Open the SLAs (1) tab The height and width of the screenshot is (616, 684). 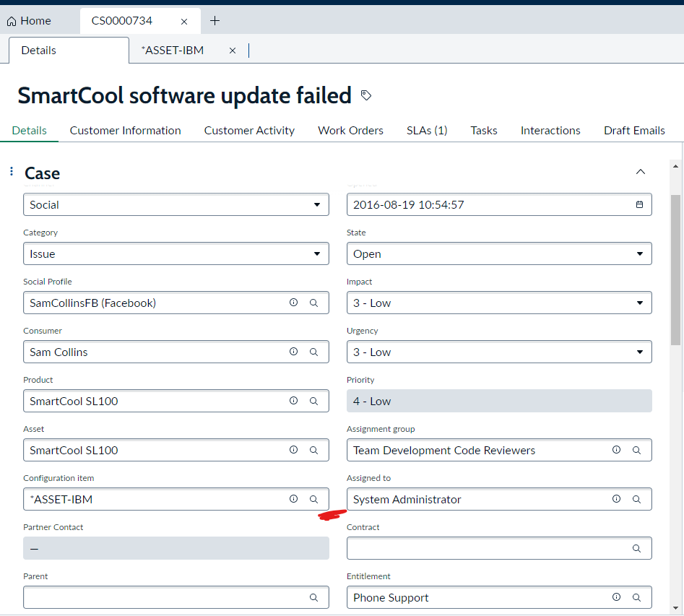coord(427,131)
